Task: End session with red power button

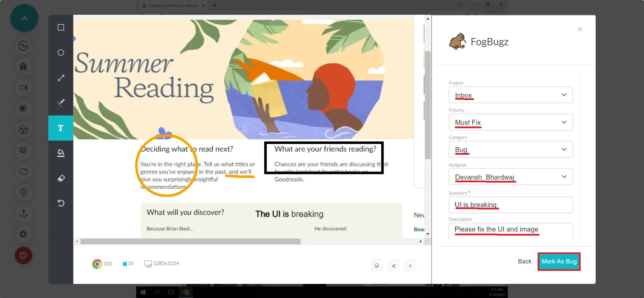Action: [23, 255]
